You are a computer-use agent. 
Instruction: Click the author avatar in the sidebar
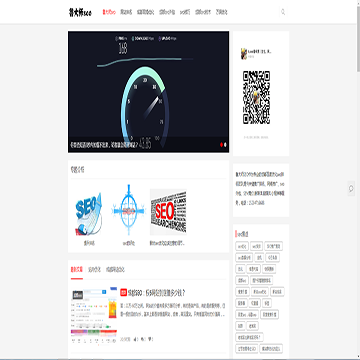click(x=244, y=53)
